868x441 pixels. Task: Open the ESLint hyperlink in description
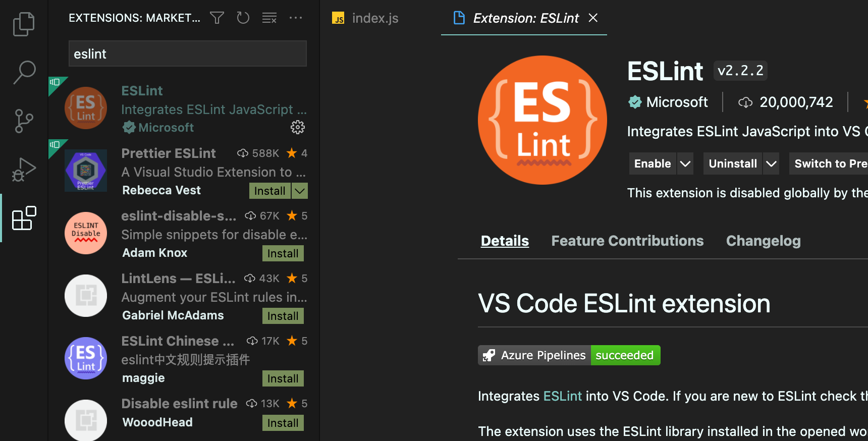[563, 396]
